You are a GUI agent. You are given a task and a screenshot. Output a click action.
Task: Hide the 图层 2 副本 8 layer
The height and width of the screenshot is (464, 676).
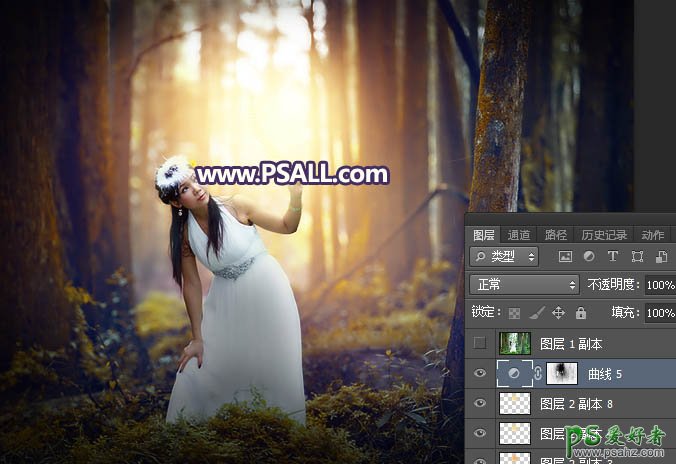[480, 404]
